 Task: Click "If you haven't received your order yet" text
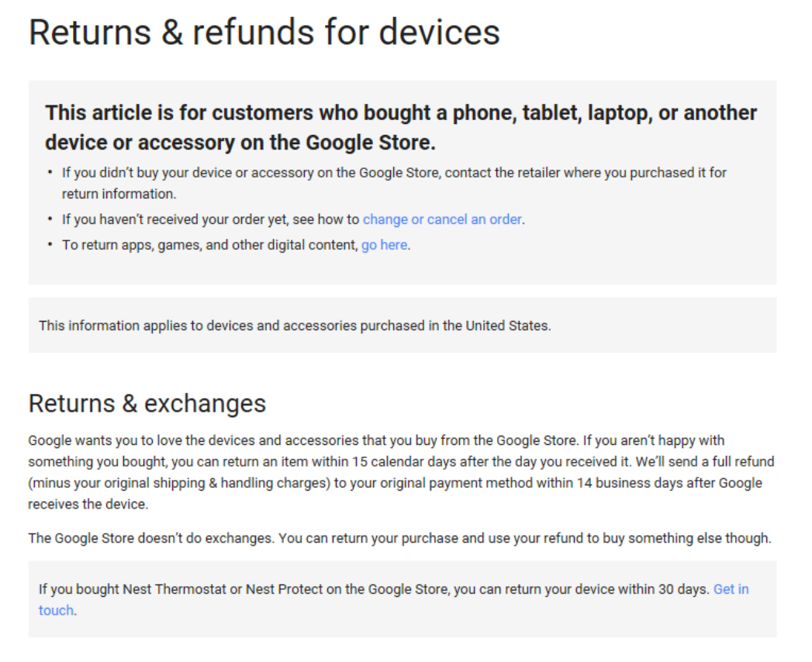pyautogui.click(x=174, y=219)
